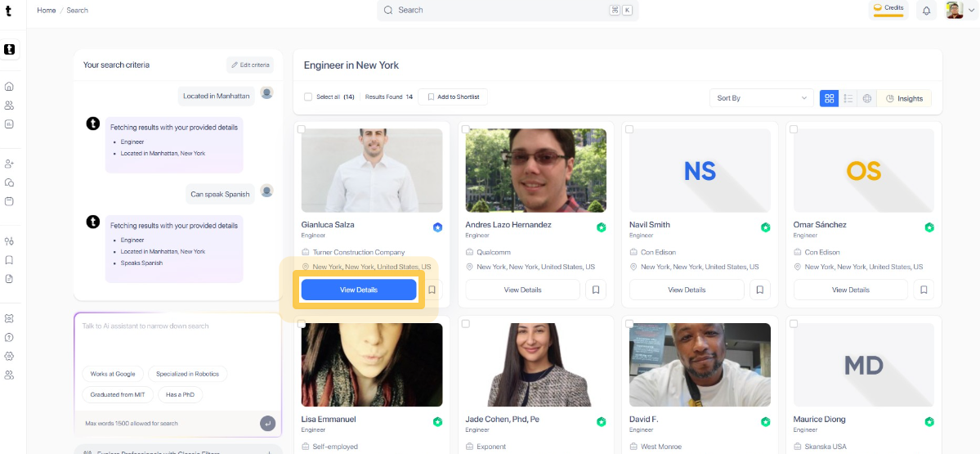Bookmark Omar Sánchez's card

(x=924, y=290)
